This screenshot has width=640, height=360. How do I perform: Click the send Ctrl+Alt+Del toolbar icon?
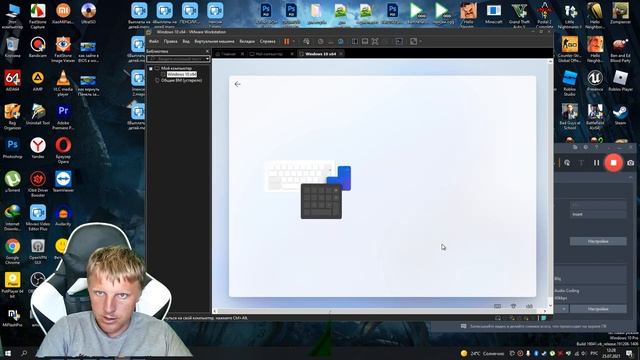click(306, 41)
